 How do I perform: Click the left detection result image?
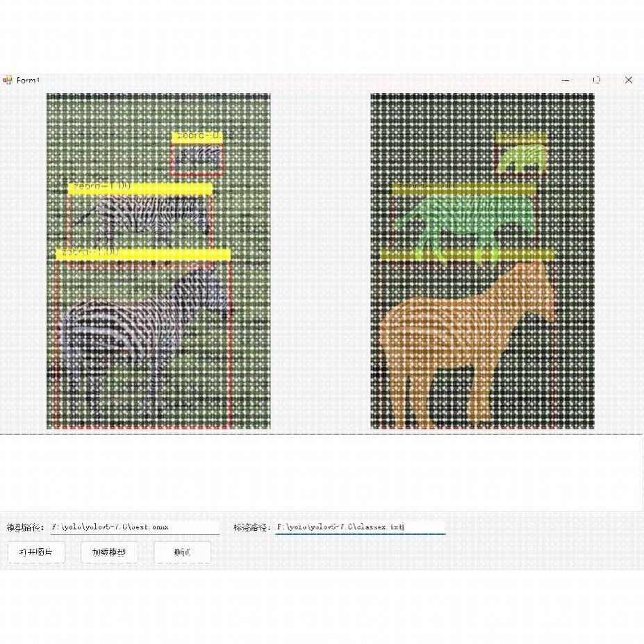point(158,261)
